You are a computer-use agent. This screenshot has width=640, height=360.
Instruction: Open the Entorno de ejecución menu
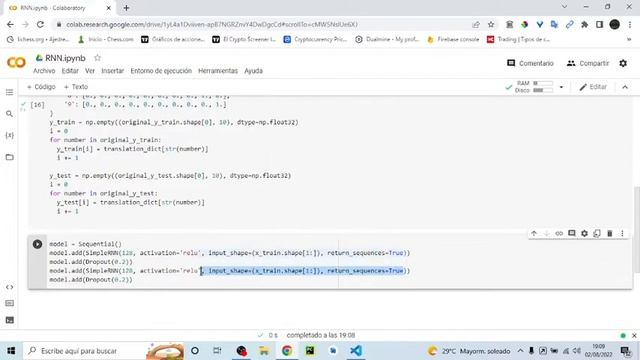[x=161, y=71]
